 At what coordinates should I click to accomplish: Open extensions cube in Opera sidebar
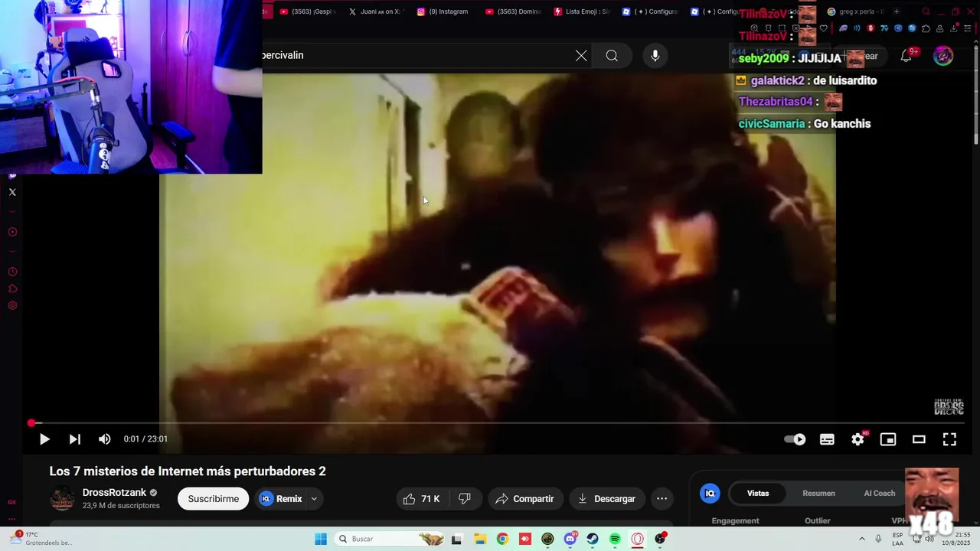pyautogui.click(x=12, y=289)
